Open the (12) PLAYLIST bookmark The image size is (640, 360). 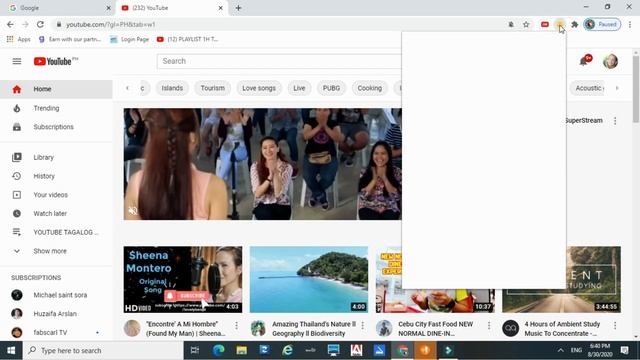[187, 39]
